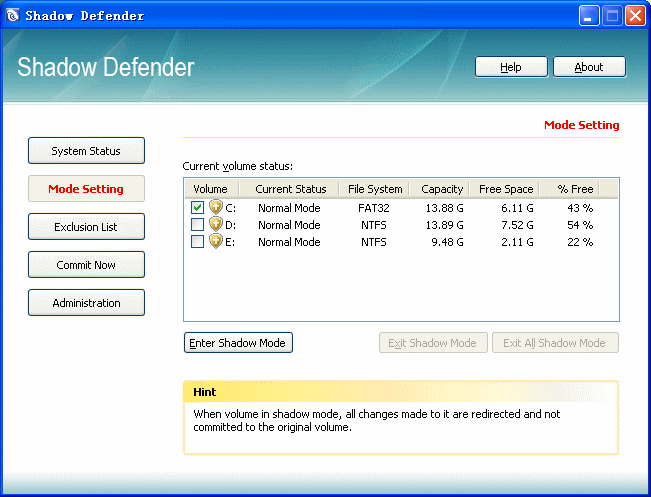651x497 pixels.
Task: Click the shield icon for volume D:
Action: (216, 224)
